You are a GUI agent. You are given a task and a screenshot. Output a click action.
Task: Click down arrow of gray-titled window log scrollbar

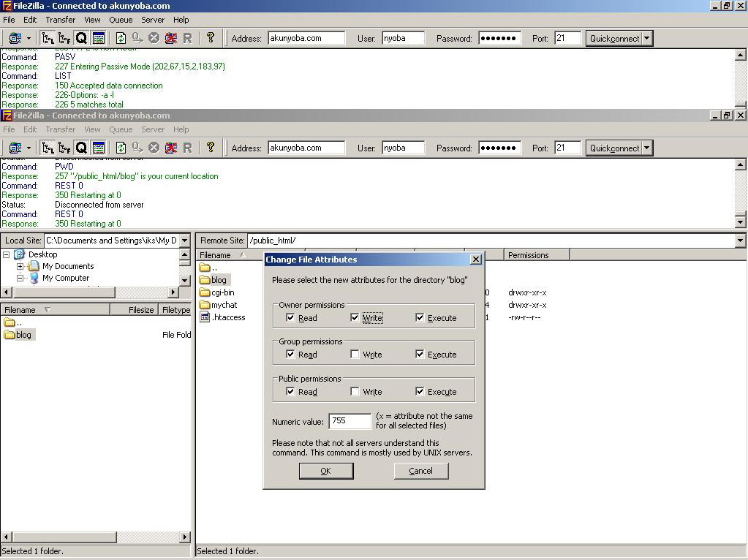(740, 222)
